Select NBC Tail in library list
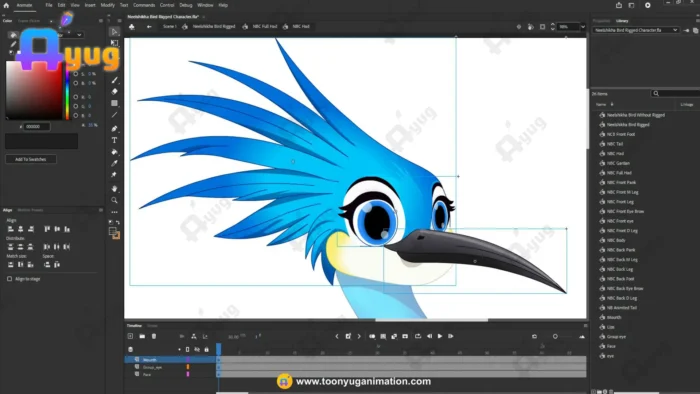 pyautogui.click(x=615, y=144)
